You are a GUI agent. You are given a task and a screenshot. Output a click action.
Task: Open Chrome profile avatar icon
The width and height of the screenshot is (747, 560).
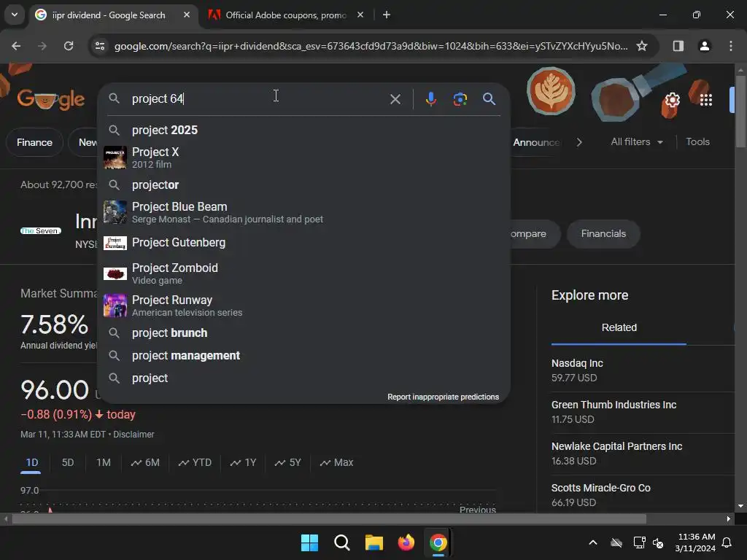(x=704, y=46)
